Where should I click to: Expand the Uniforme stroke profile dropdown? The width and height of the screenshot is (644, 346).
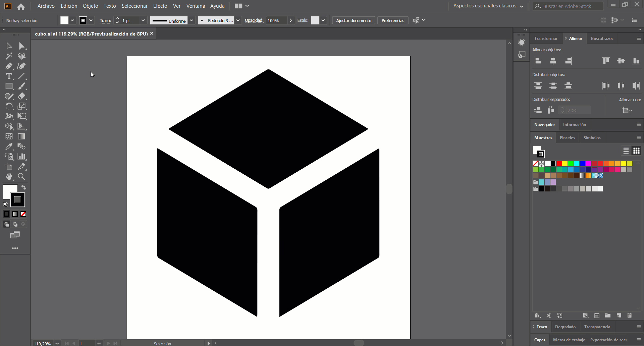click(192, 20)
